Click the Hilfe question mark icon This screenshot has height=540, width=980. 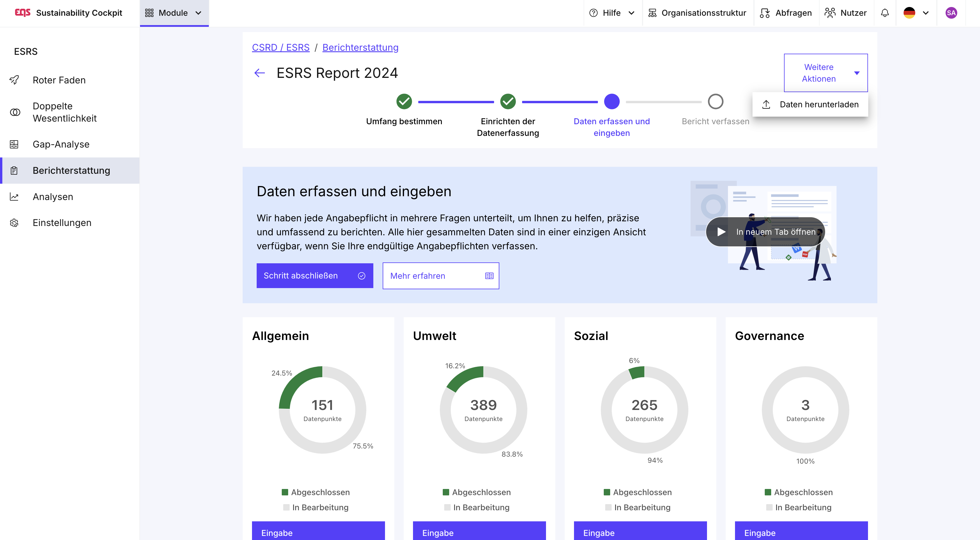pyautogui.click(x=594, y=13)
